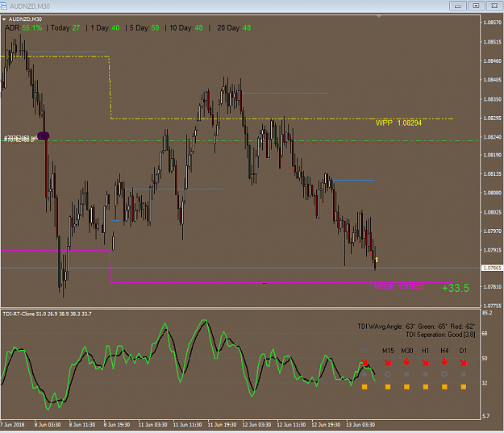The image size is (504, 433).
Task: Click the red arrow under the M5 label
Action: [364, 363]
